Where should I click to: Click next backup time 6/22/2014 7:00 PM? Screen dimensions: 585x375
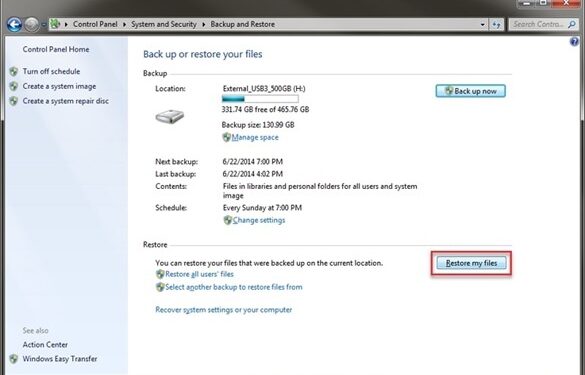click(253, 162)
